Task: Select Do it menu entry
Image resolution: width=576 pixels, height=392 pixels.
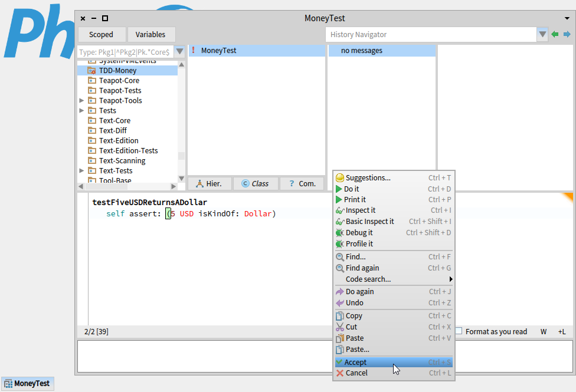Action: coord(394,189)
